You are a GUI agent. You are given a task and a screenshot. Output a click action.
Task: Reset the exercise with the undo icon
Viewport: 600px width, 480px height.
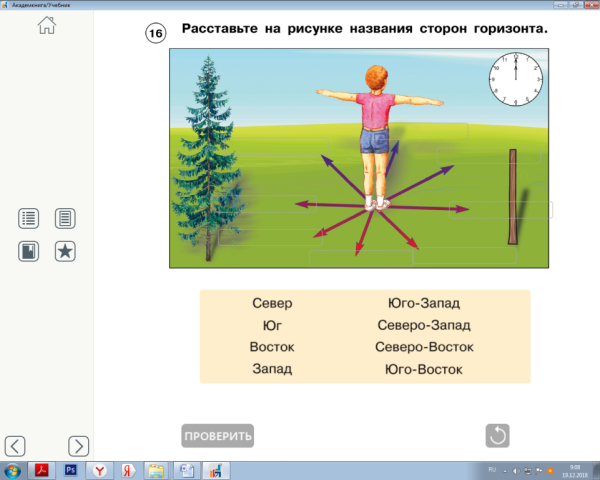click(497, 436)
